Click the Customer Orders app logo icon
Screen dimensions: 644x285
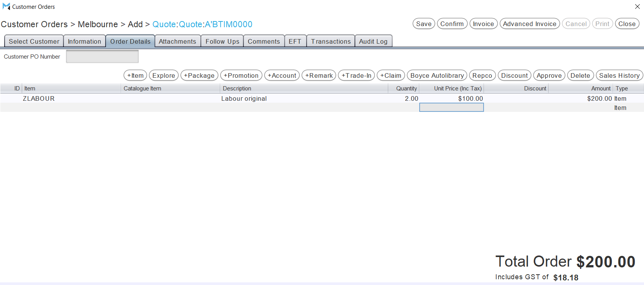point(6,7)
